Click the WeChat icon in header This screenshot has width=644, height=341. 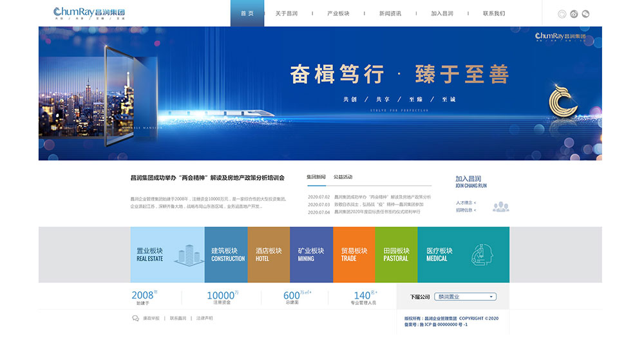click(585, 14)
